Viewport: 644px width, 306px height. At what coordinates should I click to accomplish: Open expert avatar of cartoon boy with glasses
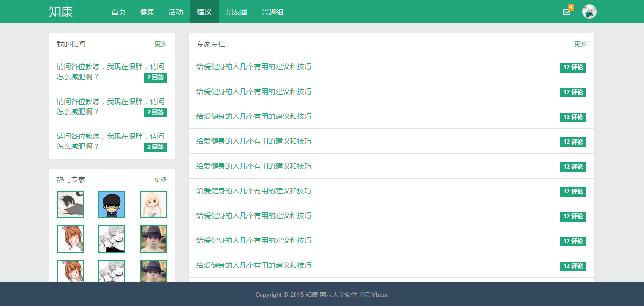(x=111, y=204)
